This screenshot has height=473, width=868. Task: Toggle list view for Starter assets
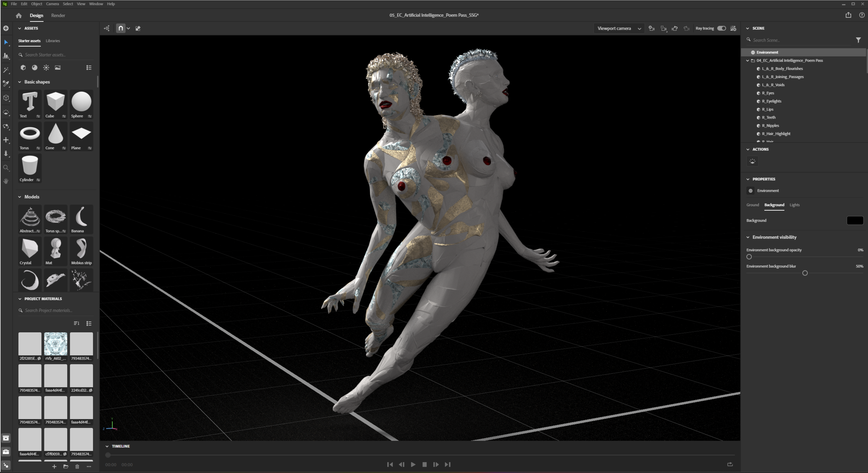point(89,68)
